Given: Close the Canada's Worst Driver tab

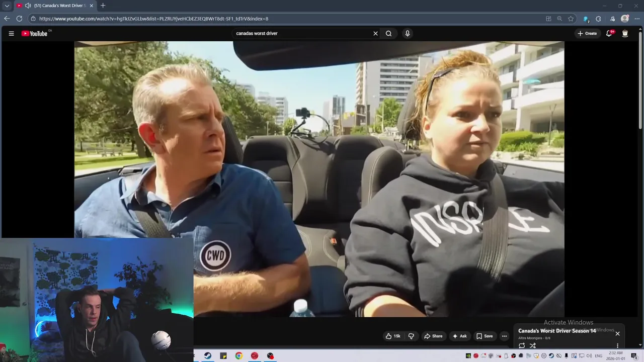Looking at the screenshot, I should point(92,6).
